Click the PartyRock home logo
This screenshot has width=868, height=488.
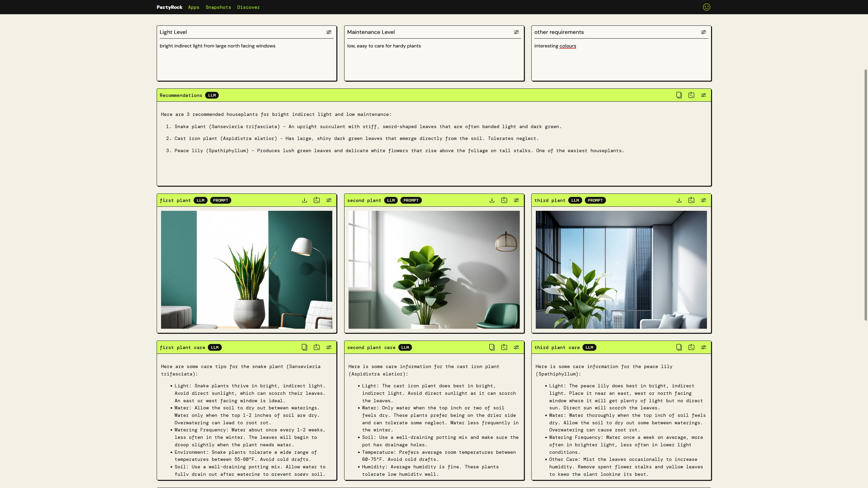pos(169,7)
